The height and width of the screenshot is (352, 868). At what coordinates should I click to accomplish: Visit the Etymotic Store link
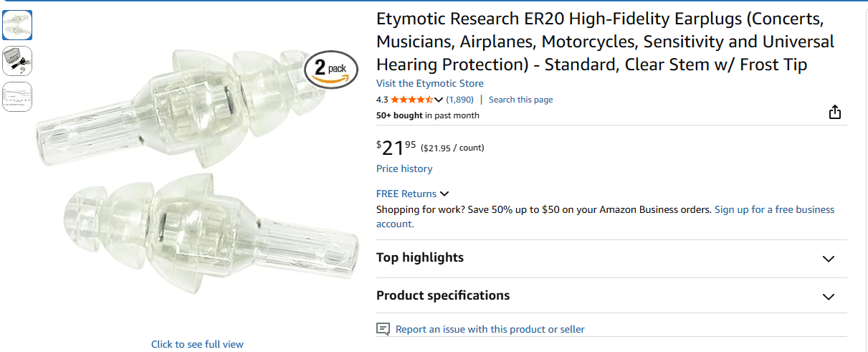429,83
